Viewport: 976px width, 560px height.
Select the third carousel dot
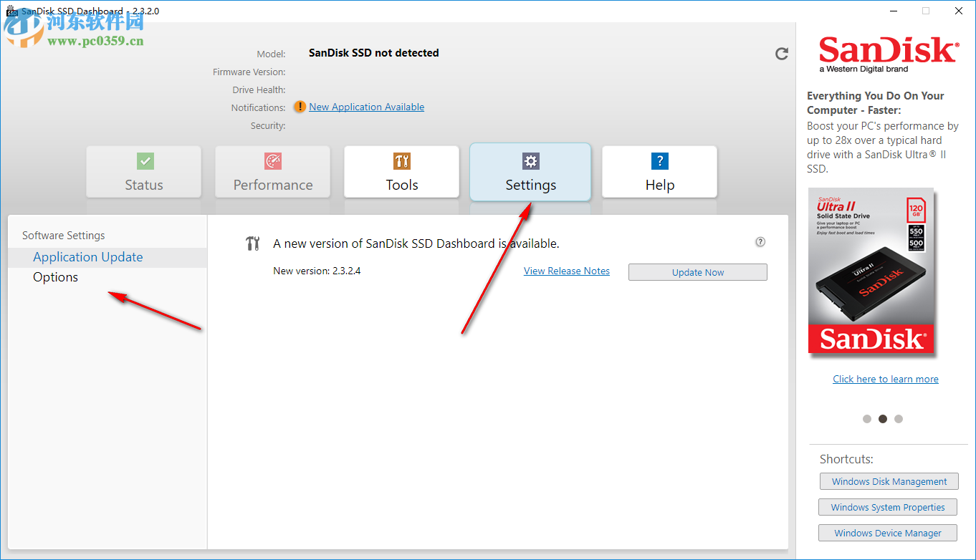(899, 419)
